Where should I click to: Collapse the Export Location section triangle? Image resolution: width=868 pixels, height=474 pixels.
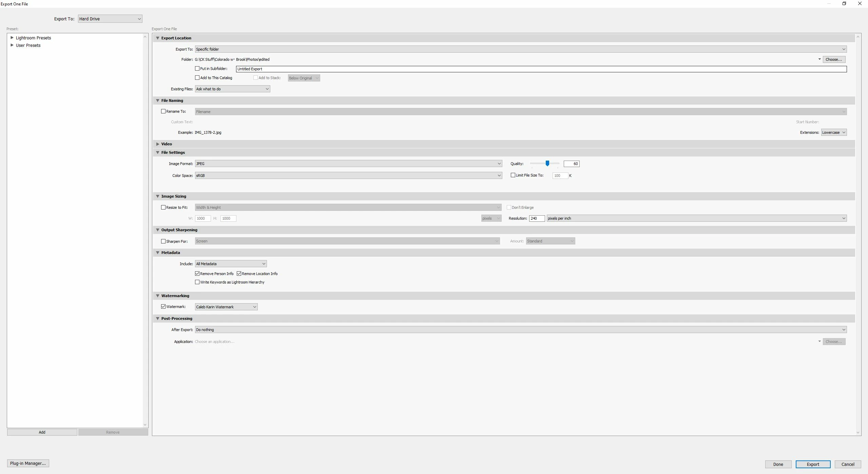click(x=157, y=38)
